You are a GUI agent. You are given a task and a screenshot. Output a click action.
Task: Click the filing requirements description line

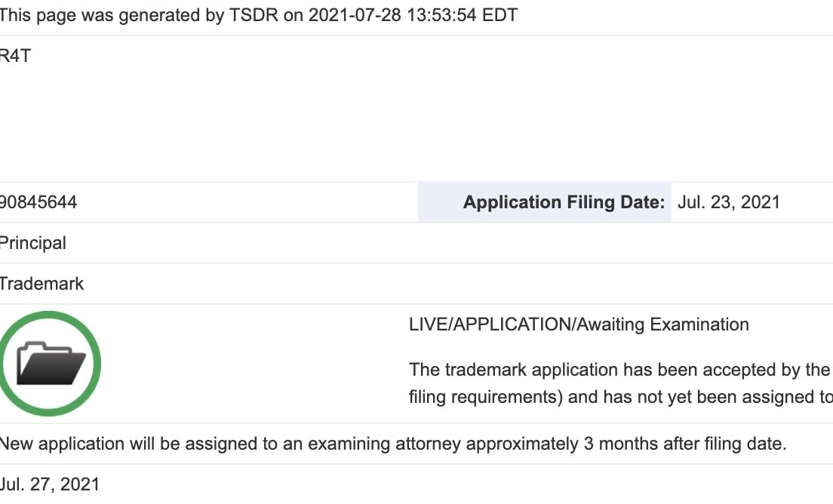[620, 397]
